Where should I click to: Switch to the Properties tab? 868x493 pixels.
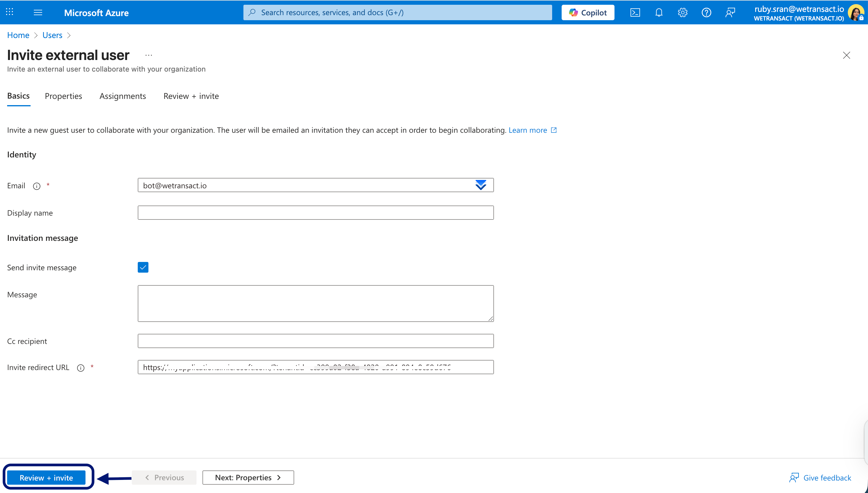[63, 96]
